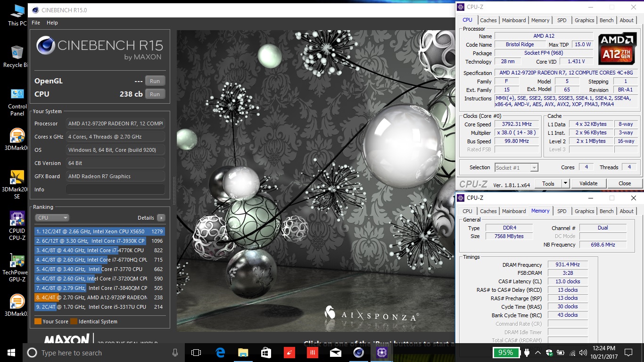Screen dimensions: 644x362
Task: Select the i7-3930K ranking entry
Action: 99,241
